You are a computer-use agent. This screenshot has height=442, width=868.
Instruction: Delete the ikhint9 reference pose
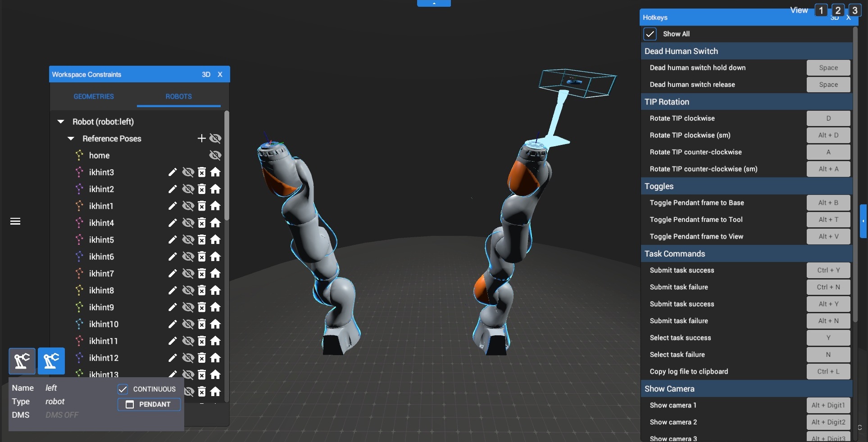click(x=202, y=307)
